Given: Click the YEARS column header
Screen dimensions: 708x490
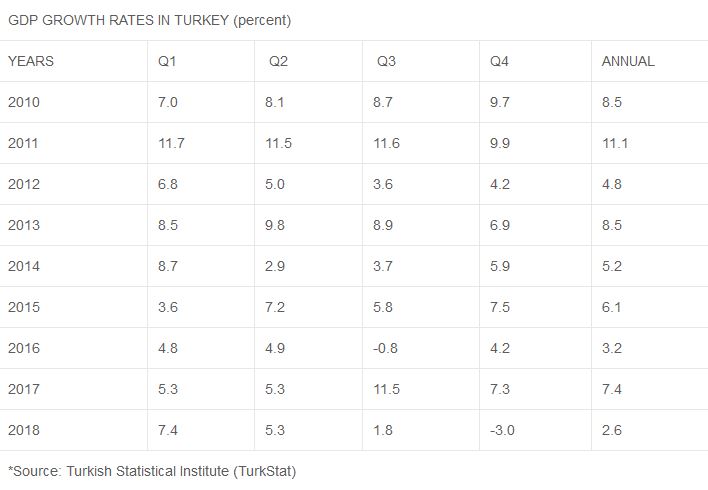Looking at the screenshot, I should click(x=31, y=61).
